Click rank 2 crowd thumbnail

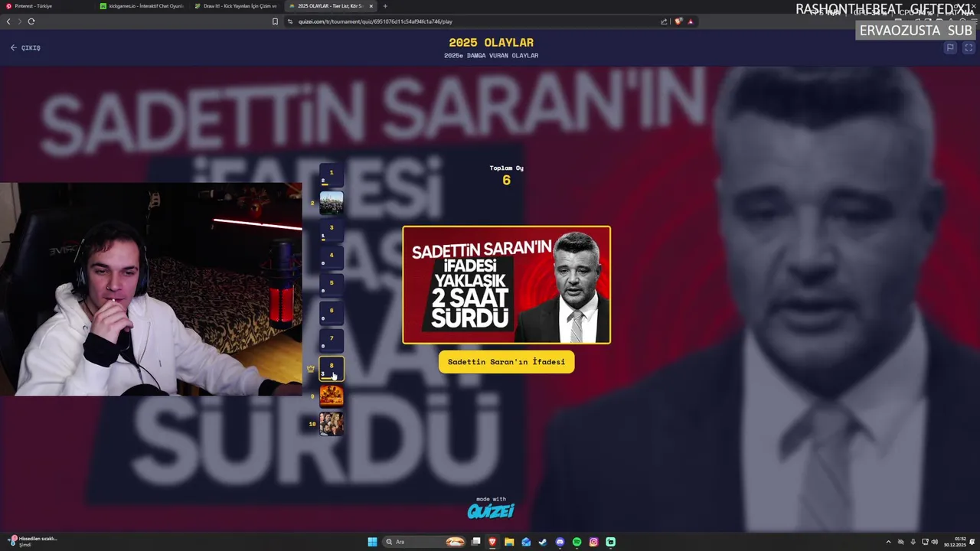tap(332, 203)
